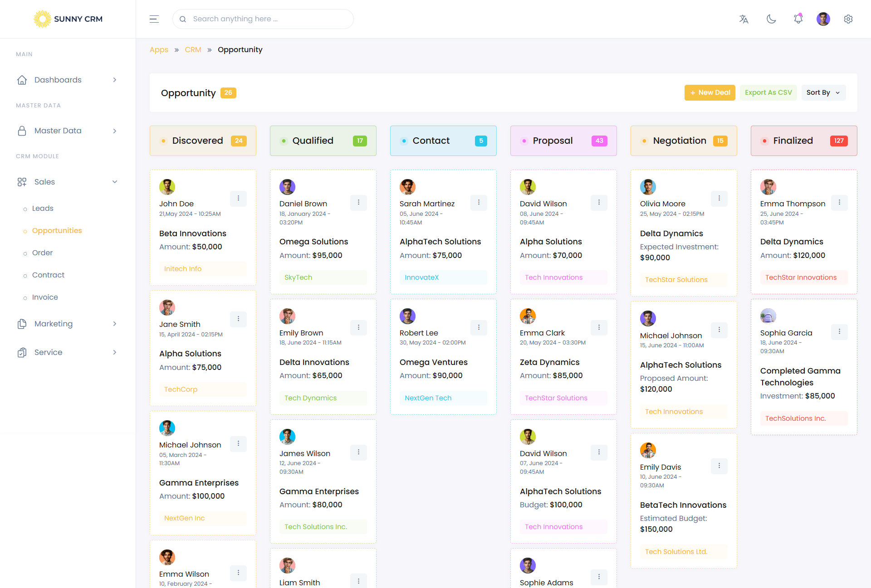This screenshot has height=588, width=871.
Task: Click Sunny CRM logo
Action: [68, 19]
